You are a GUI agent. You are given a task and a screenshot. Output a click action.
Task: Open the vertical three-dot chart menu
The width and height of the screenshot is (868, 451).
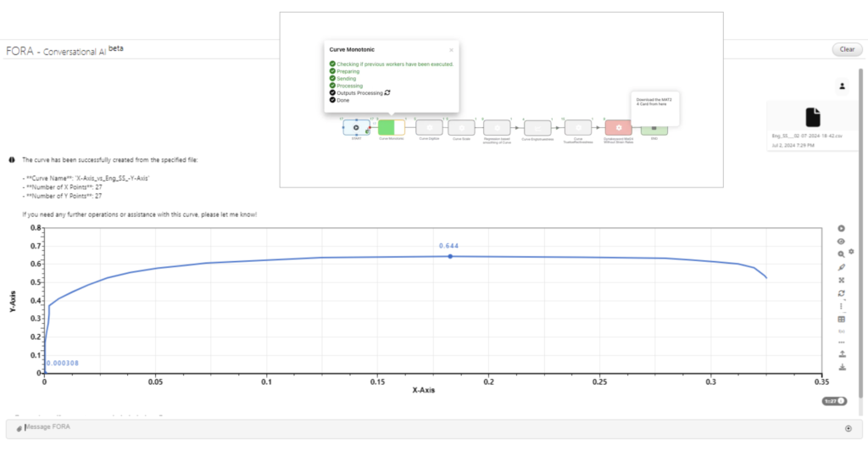(842, 306)
